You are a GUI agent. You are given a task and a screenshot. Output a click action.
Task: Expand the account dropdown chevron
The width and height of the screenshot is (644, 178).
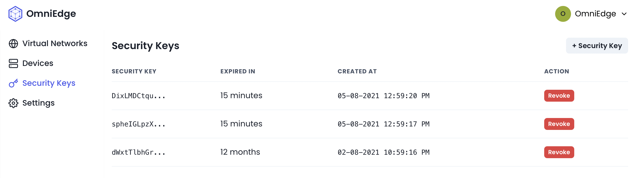[x=624, y=14]
